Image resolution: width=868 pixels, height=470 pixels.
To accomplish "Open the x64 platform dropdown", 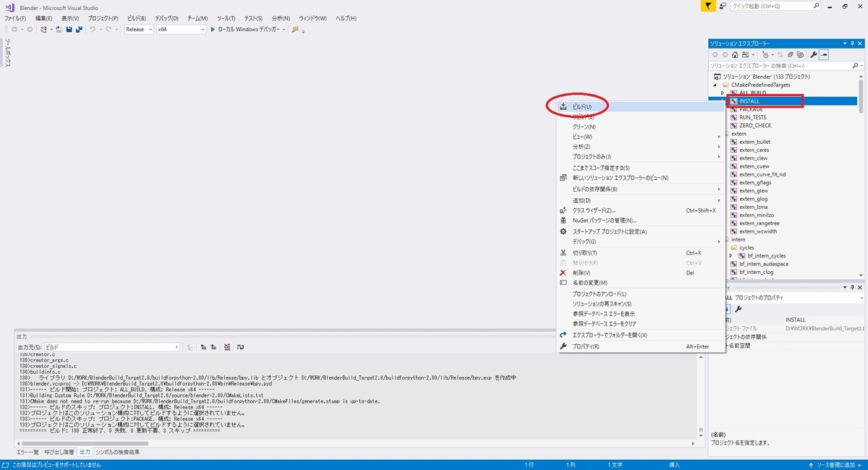I will point(181,30).
